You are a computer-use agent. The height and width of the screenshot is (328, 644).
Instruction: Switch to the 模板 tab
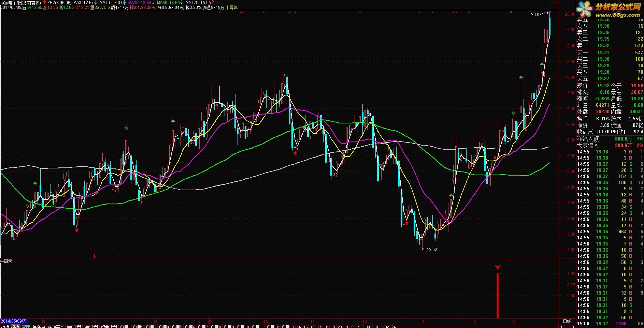[x=15, y=326]
